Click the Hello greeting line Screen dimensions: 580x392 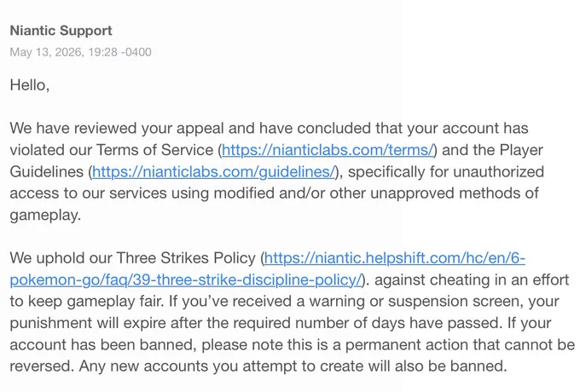tap(30, 85)
